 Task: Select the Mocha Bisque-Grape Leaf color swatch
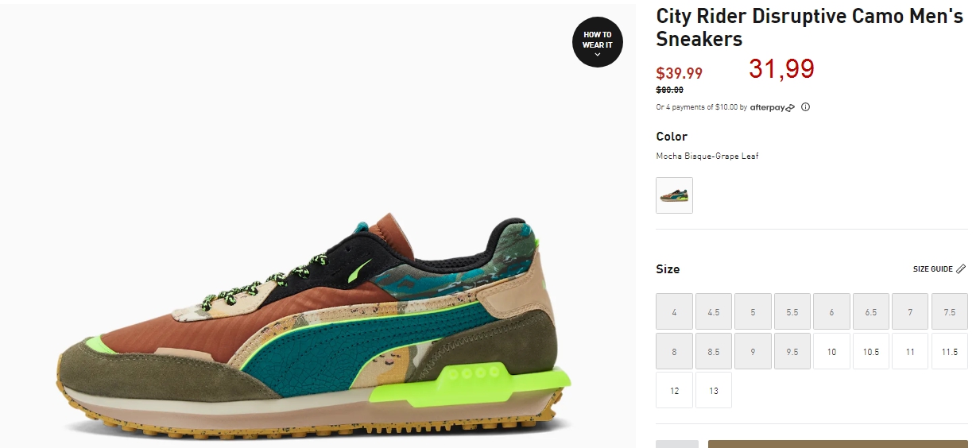[674, 195]
